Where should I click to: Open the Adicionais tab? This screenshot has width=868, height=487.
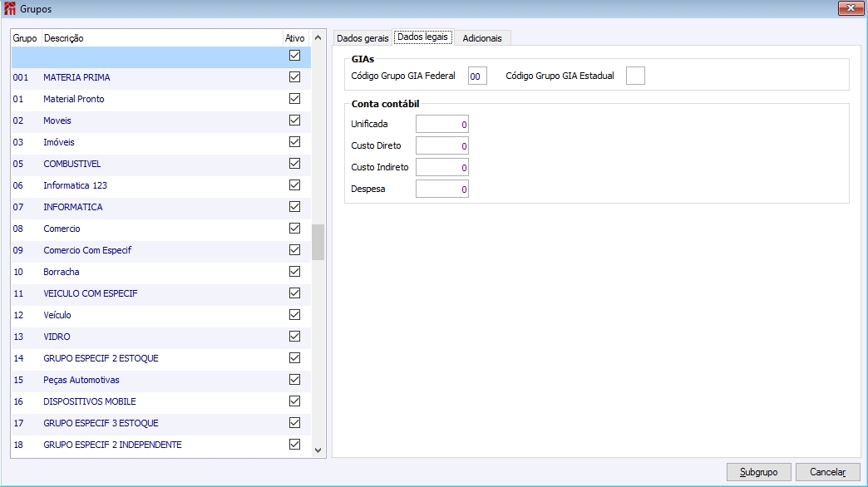482,38
